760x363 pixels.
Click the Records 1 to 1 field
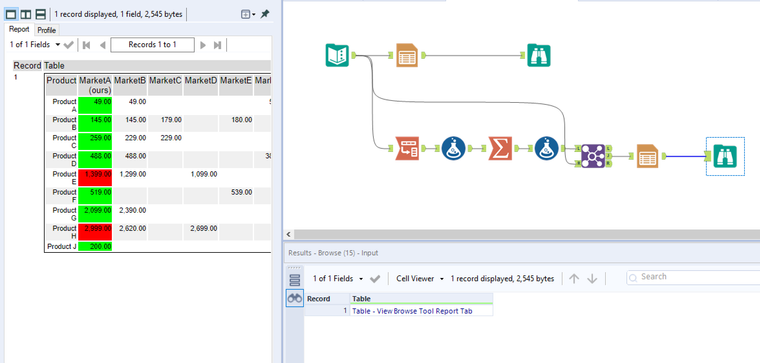(x=152, y=45)
